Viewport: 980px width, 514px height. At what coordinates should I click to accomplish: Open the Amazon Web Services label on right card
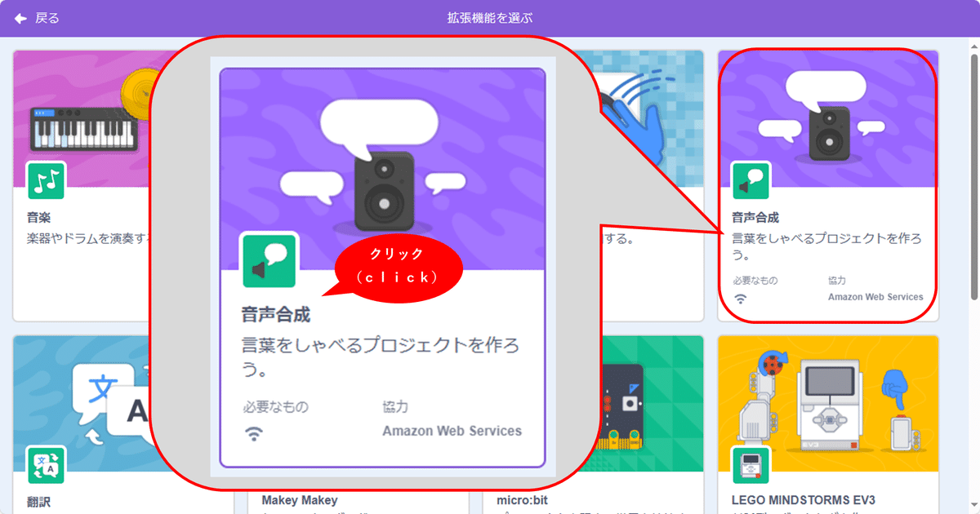875,297
